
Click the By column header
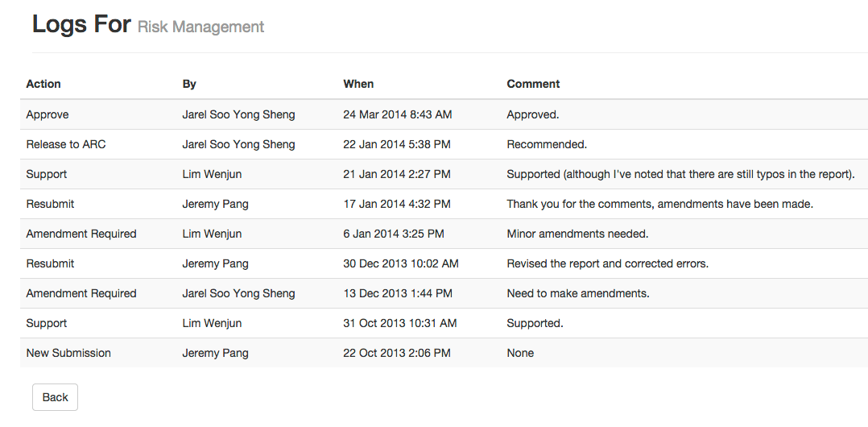[189, 84]
